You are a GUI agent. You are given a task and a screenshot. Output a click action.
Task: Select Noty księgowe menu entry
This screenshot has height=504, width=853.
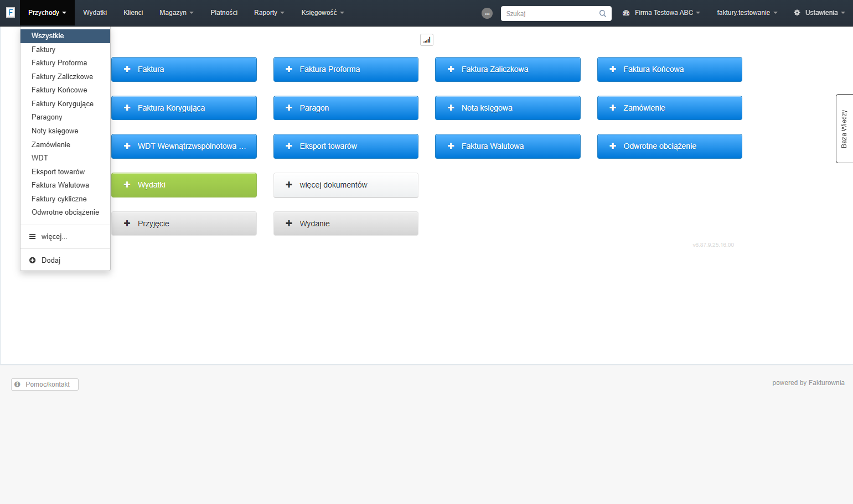click(x=65, y=131)
